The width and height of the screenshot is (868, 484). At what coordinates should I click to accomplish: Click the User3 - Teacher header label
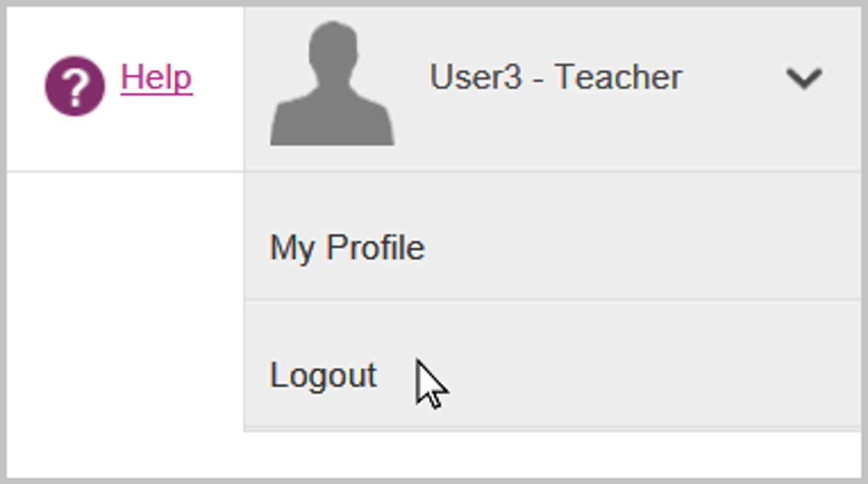pos(555,78)
